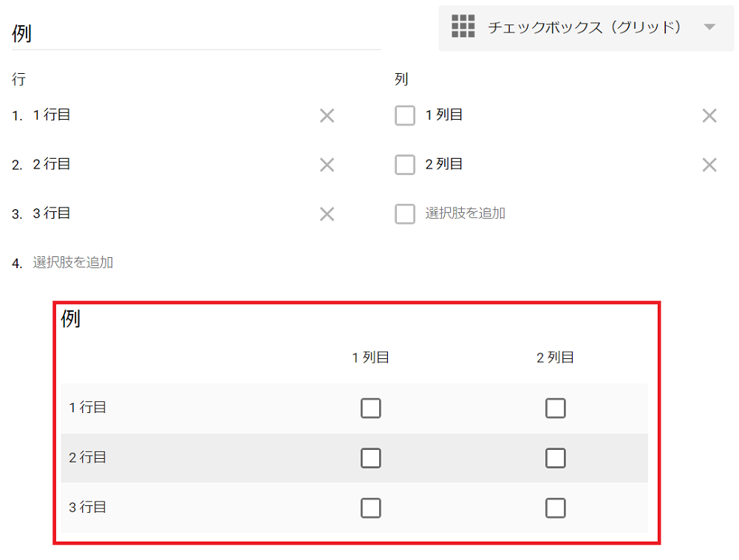Click '選択肢を追加' to add a fourth row
This screenshot has height=560, width=739.
[73, 262]
